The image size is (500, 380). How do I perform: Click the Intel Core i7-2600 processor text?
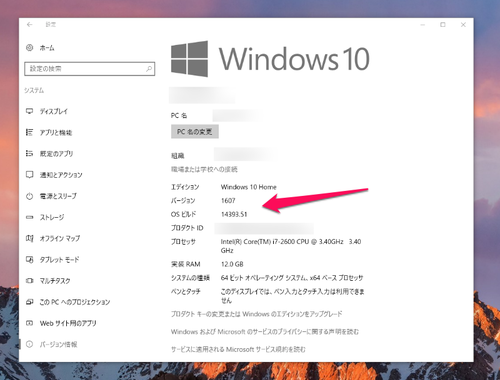click(x=291, y=246)
